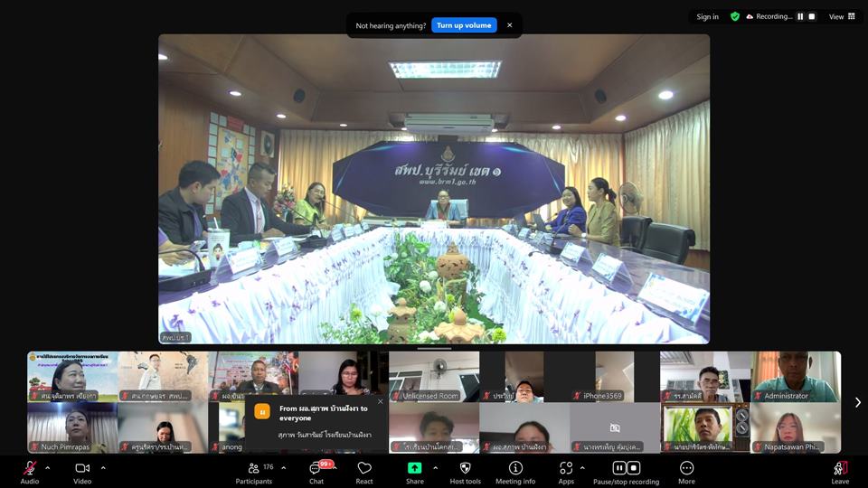Open the Apps icon

pos(566,468)
